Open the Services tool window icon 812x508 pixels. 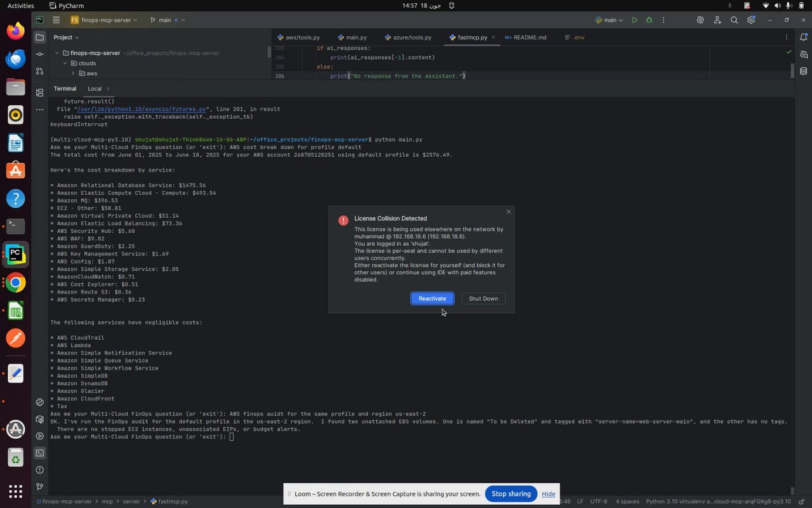tap(39, 436)
